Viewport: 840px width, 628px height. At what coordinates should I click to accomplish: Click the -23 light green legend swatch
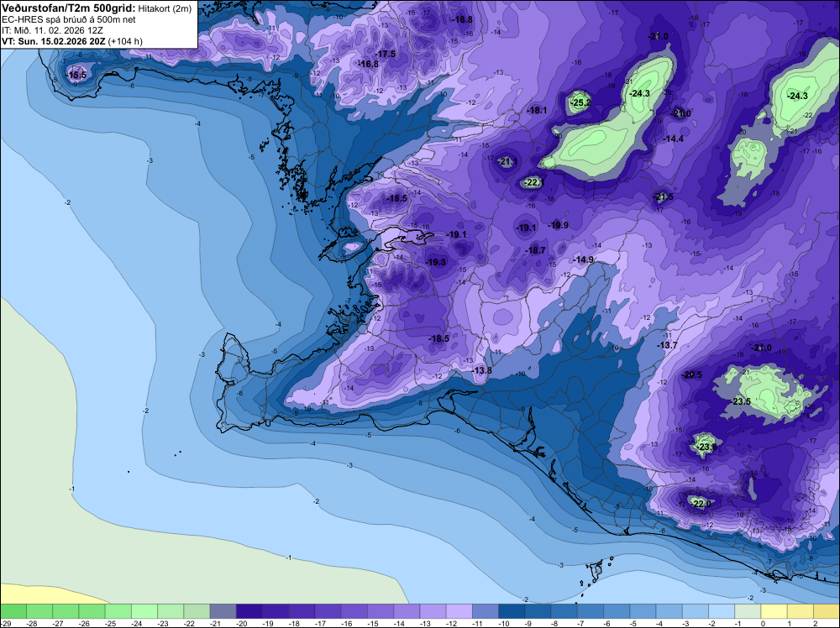click(x=171, y=611)
